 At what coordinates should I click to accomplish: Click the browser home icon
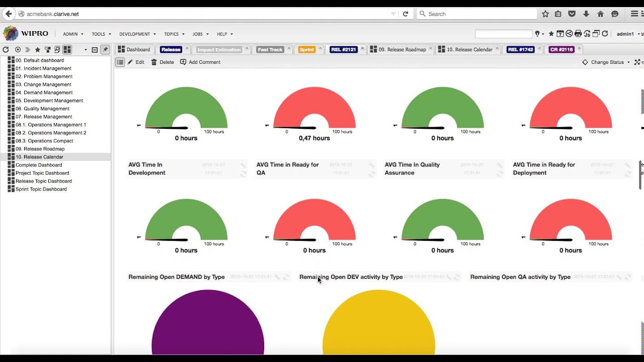pos(600,14)
